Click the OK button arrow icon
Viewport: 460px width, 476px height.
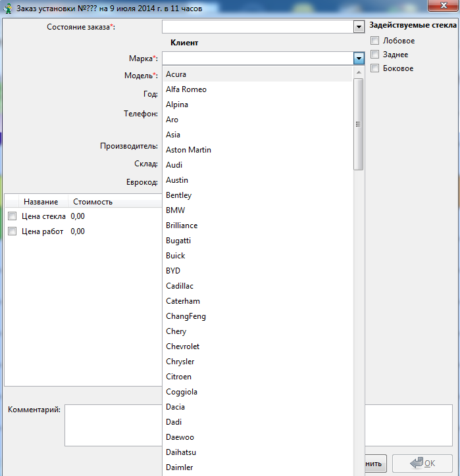click(417, 463)
